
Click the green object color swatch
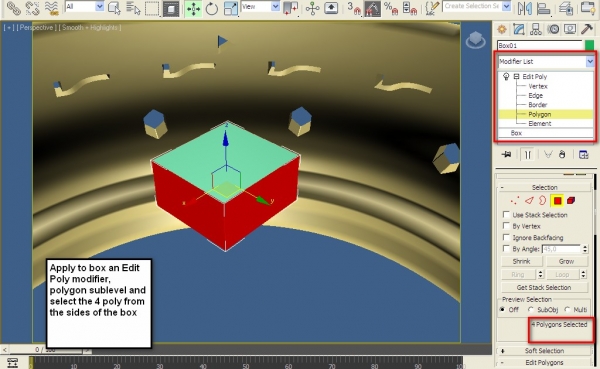pos(589,46)
